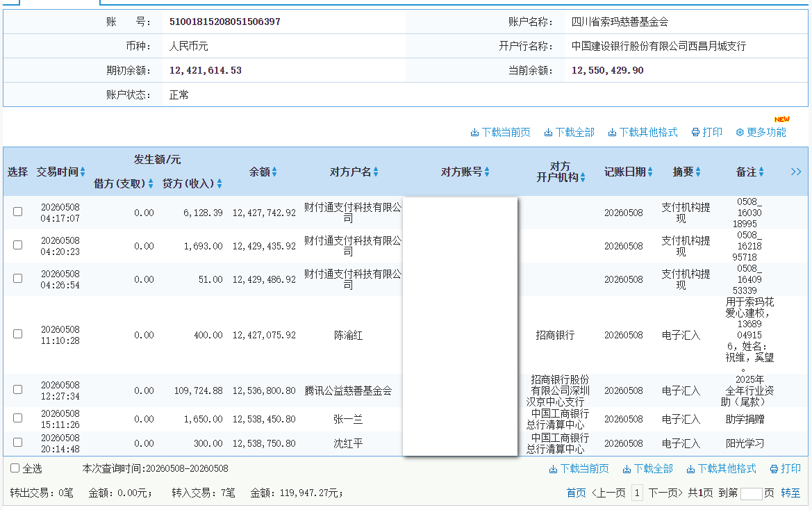Check the 张一兰 transaction row
Screen dimensions: 812x510
click(17, 418)
